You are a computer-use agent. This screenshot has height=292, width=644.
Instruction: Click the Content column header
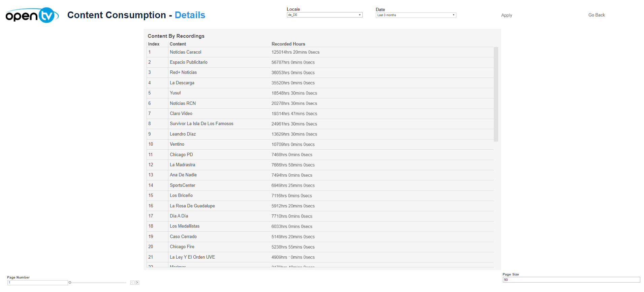click(x=178, y=44)
